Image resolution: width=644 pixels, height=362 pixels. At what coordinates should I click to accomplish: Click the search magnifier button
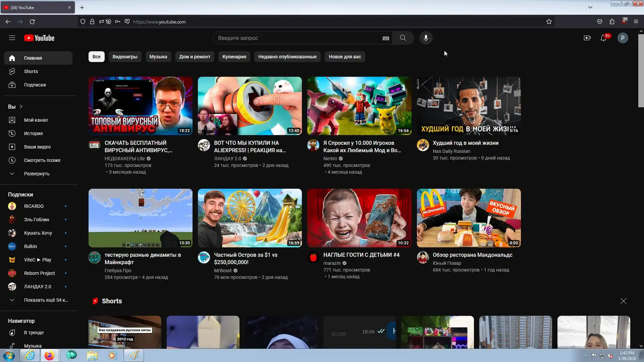point(403,38)
